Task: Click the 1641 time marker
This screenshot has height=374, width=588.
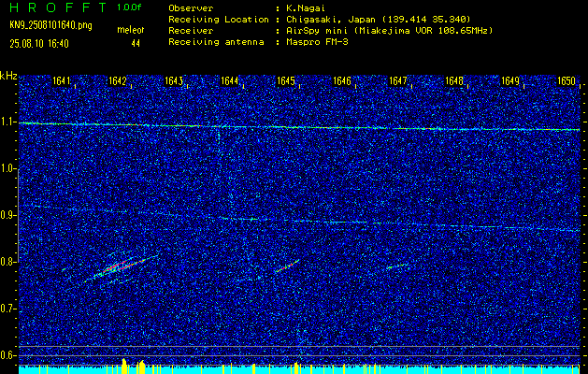Action: (x=61, y=80)
